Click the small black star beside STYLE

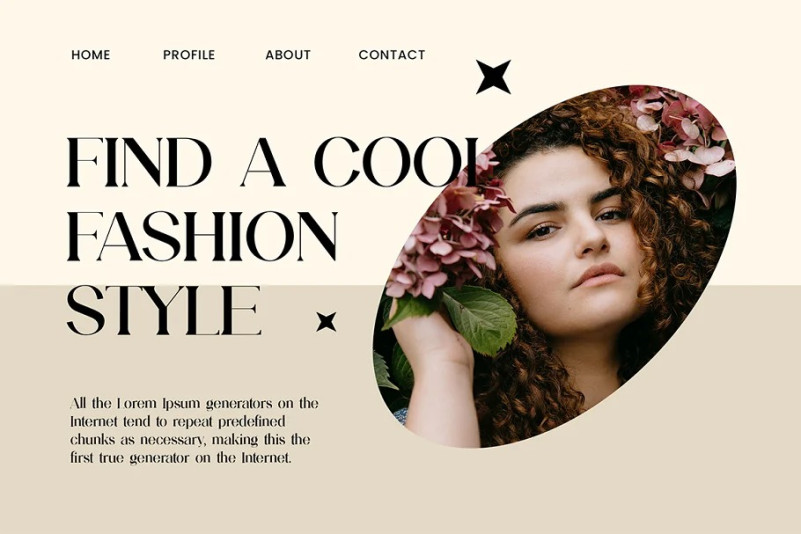[x=326, y=321]
